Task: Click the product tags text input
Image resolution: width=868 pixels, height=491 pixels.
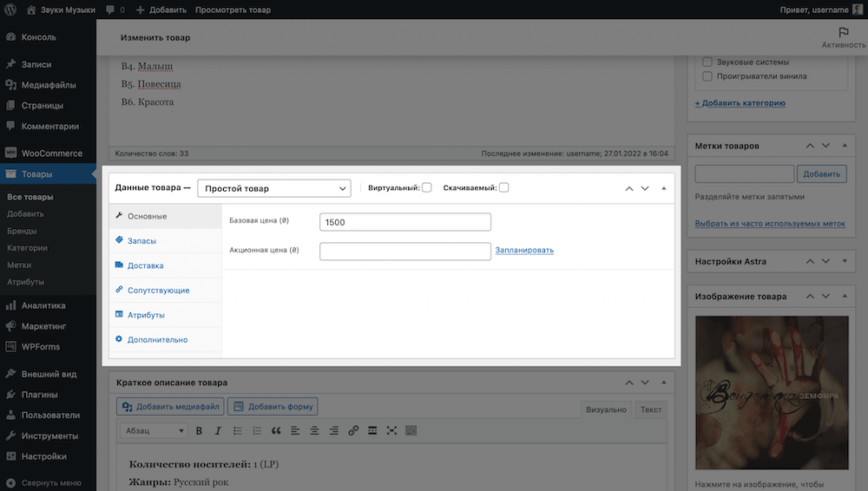Action: [745, 173]
